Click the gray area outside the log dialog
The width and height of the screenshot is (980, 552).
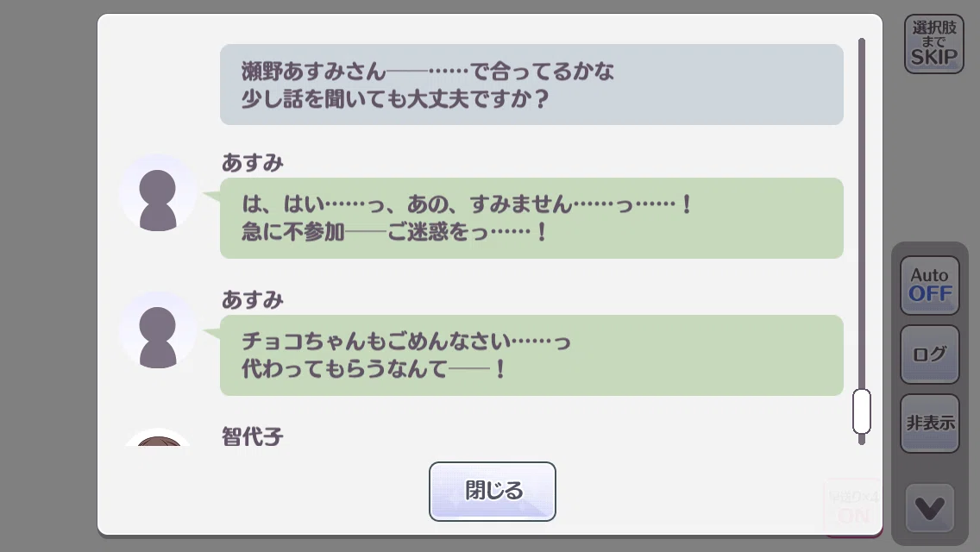(x=47, y=275)
